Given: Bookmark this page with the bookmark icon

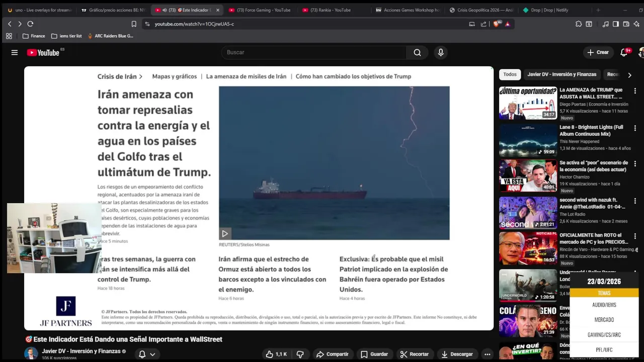Looking at the screenshot, I should [x=134, y=24].
